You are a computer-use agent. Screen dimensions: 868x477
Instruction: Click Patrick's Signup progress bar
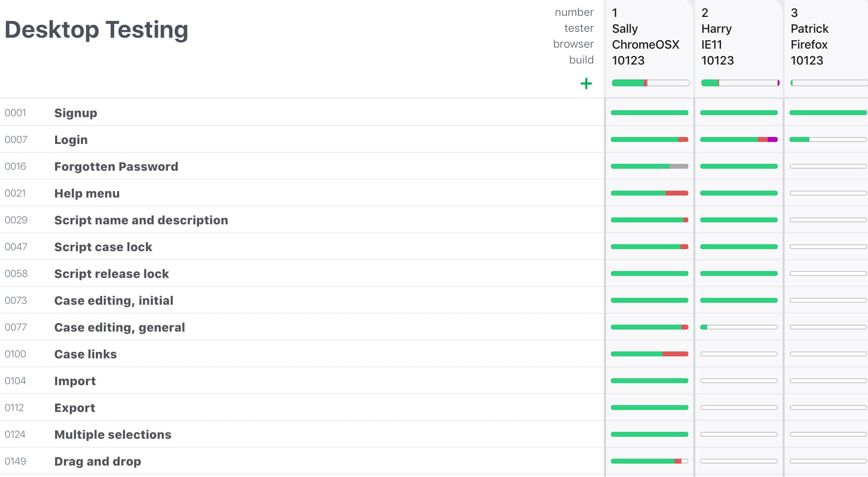pyautogui.click(x=828, y=113)
